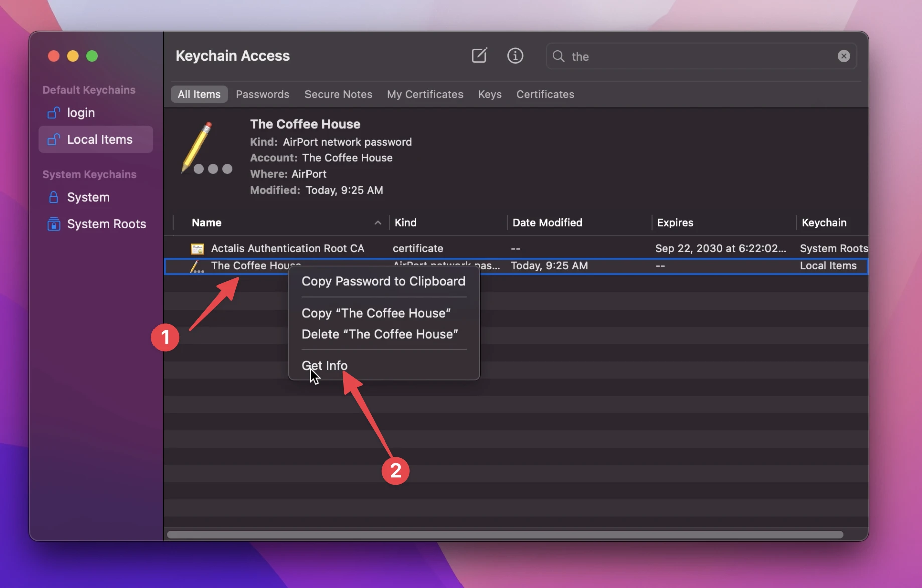Switch to the Certificates tab
This screenshot has width=922, height=588.
click(x=545, y=94)
